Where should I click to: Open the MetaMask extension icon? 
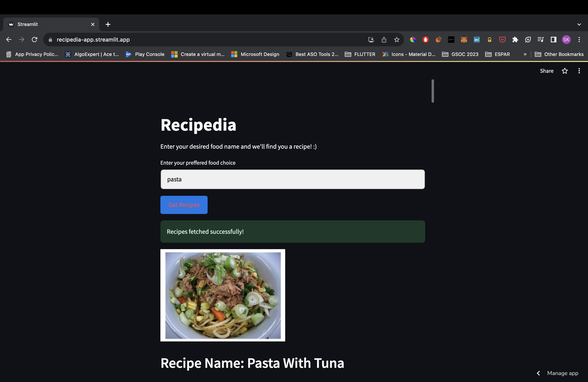[464, 40]
